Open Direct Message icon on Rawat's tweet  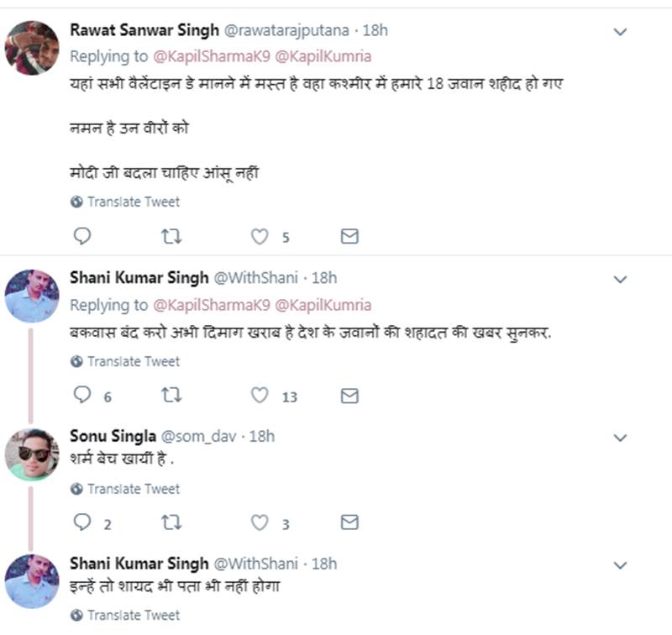[x=349, y=237]
